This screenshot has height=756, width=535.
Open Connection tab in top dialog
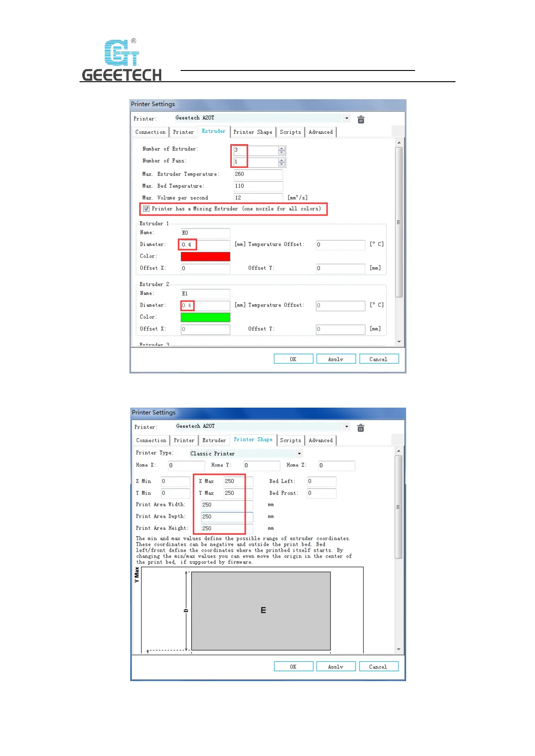(x=150, y=132)
